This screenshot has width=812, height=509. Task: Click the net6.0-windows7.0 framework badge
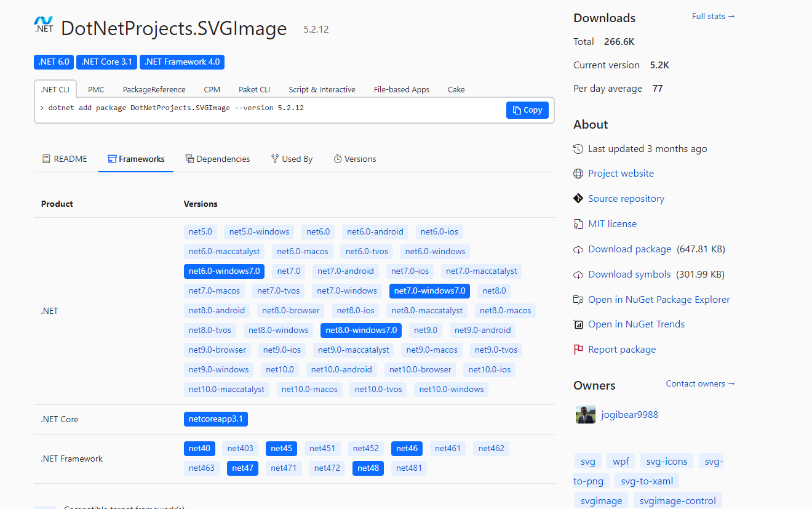click(x=224, y=271)
